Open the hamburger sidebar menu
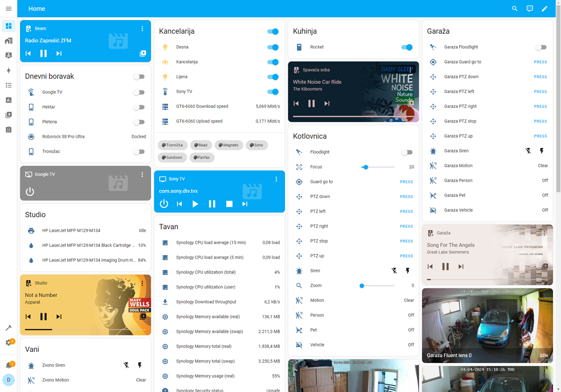Screen dimensions: 561x392 (x=8, y=9)
